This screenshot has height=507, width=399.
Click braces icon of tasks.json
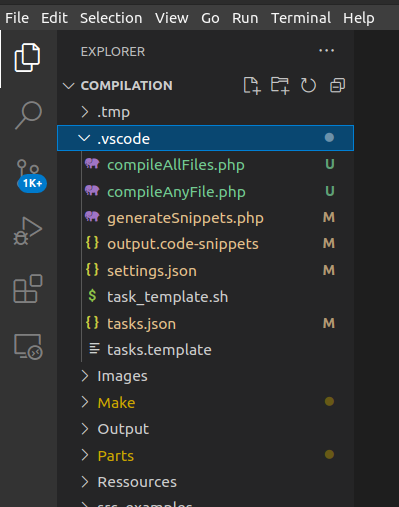92,323
